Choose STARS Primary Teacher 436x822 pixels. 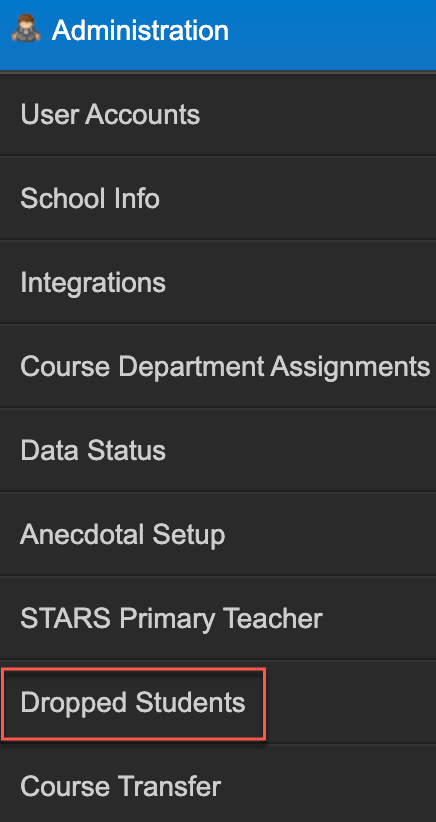[171, 619]
